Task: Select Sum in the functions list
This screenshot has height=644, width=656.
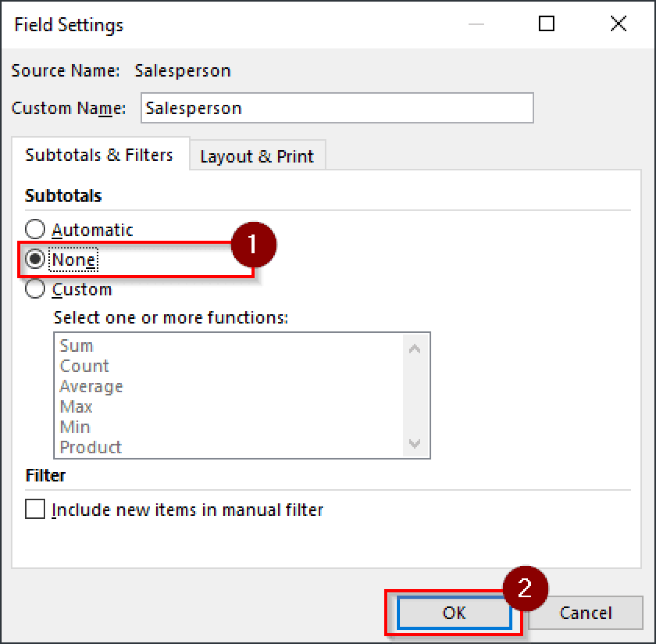Action: coord(77,345)
